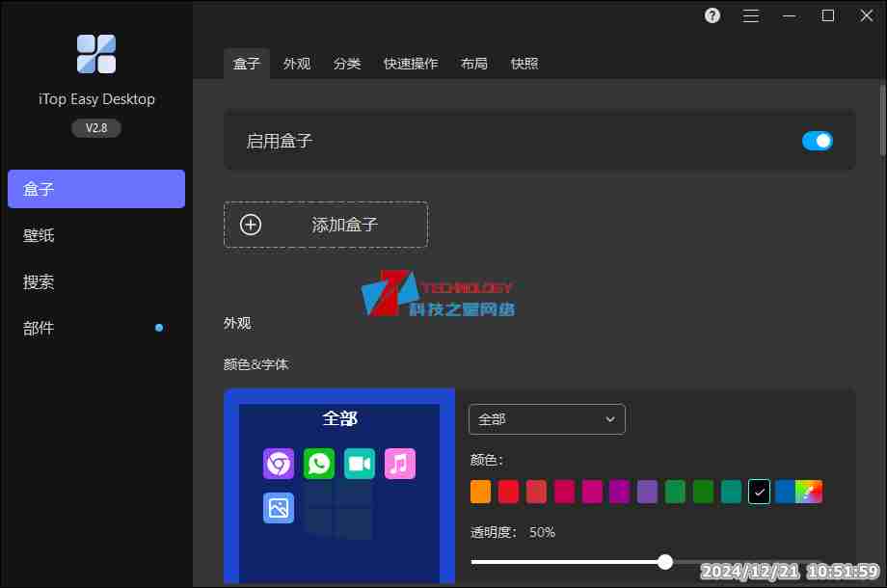Open the help question mark icon
The width and height of the screenshot is (887, 588).
(x=711, y=15)
